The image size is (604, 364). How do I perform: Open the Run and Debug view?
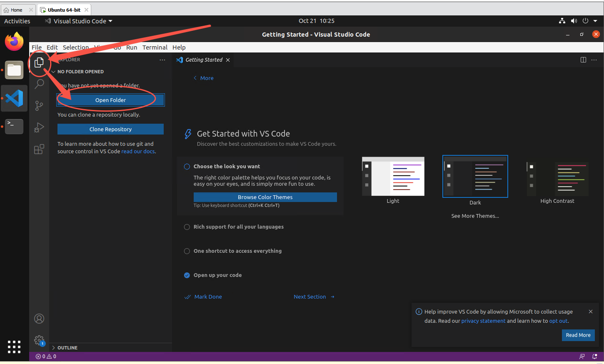click(39, 127)
